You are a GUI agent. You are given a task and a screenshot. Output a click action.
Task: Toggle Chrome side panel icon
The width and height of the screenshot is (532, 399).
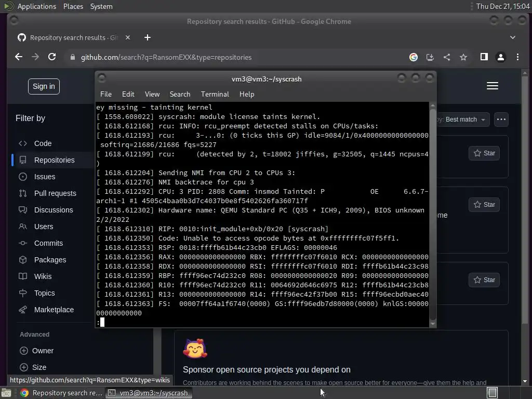(x=484, y=57)
